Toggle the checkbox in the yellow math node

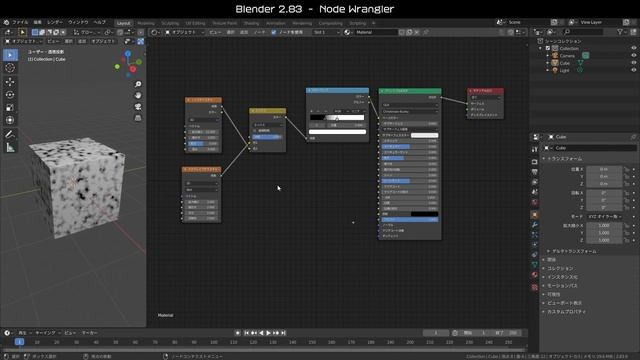coord(254,131)
